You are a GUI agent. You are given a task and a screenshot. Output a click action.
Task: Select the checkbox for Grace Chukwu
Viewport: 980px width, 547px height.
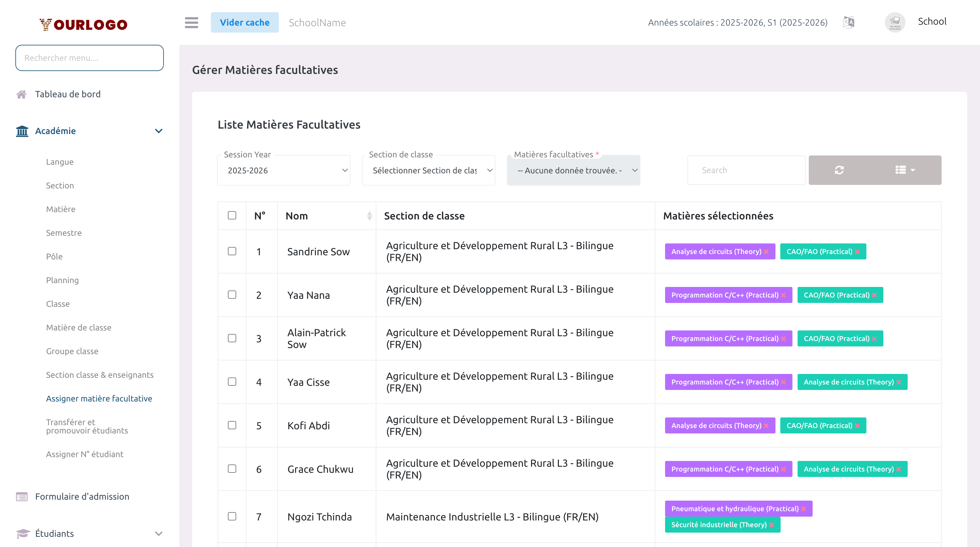[x=232, y=468]
